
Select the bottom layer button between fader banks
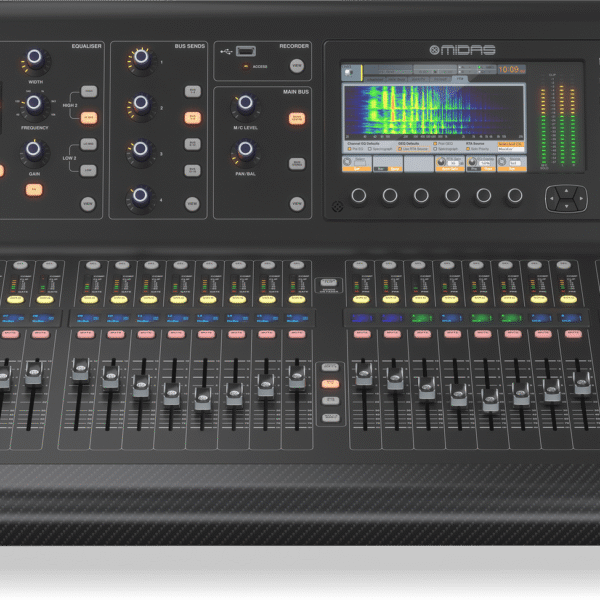(331, 417)
